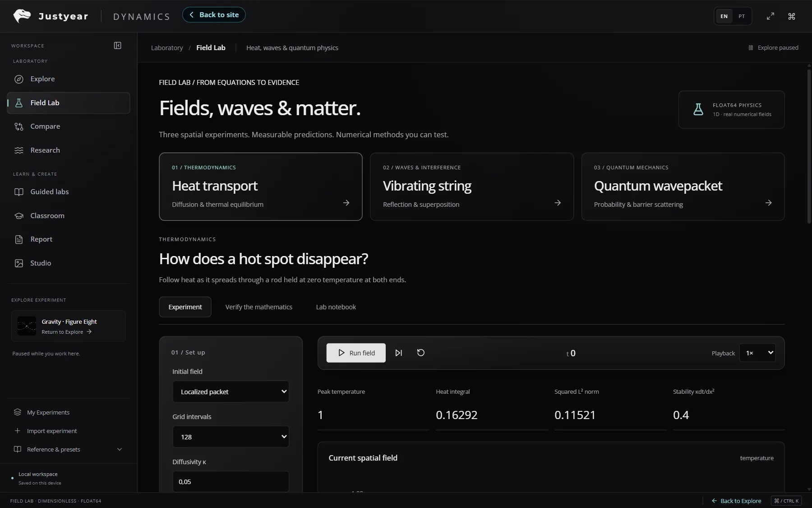The height and width of the screenshot is (508, 812).
Task: Switch to the Experiment tab
Action: click(185, 307)
